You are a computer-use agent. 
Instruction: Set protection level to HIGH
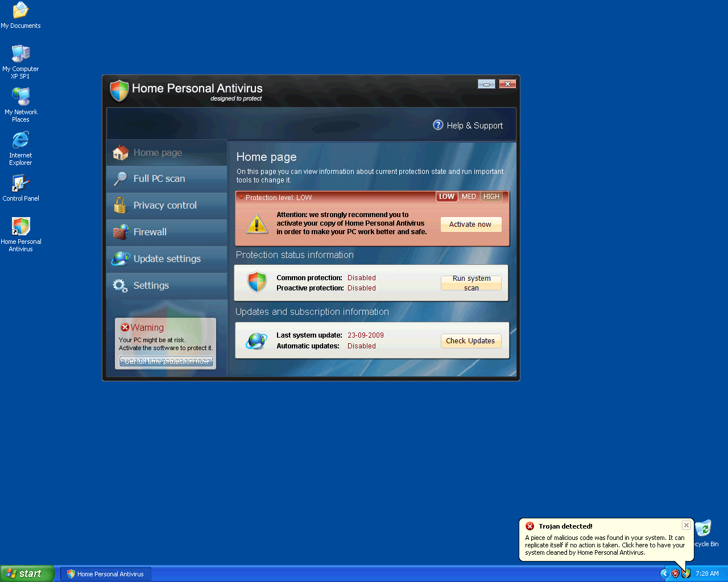[491, 197]
